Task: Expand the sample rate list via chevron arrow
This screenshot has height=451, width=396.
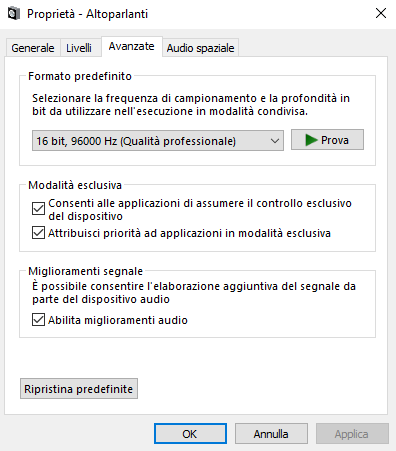Action: click(275, 141)
